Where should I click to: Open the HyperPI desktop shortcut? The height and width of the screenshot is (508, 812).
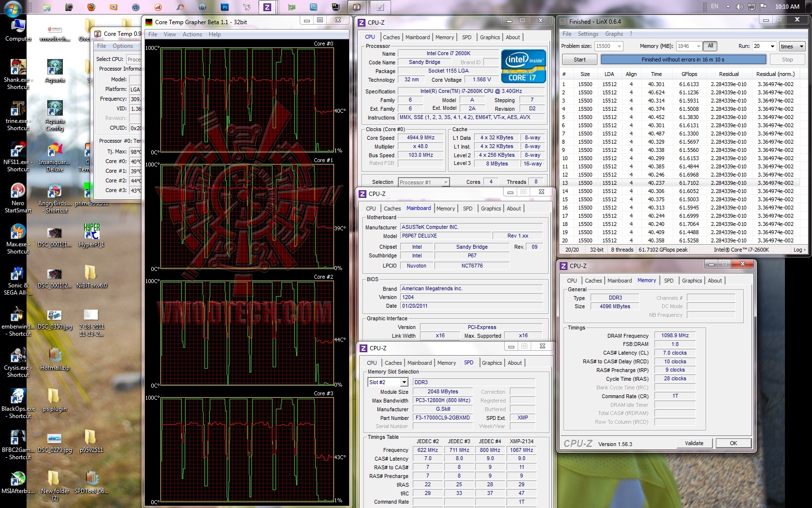pyautogui.click(x=91, y=232)
